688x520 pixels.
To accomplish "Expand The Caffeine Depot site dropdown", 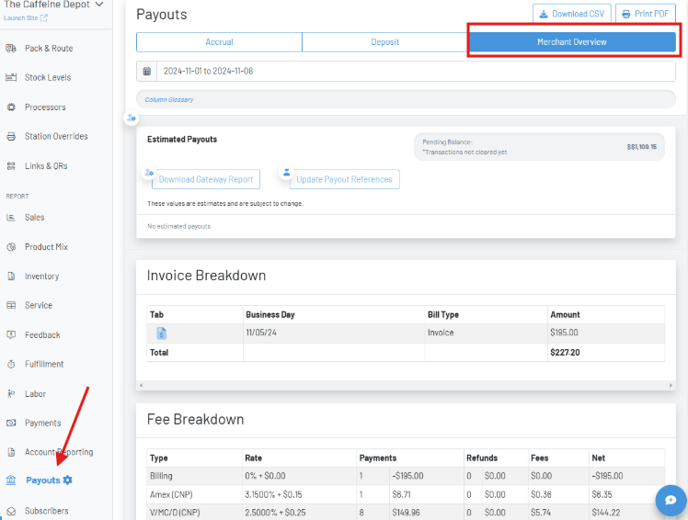I will point(98,5).
